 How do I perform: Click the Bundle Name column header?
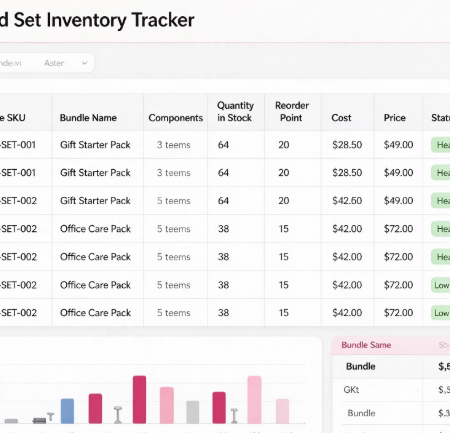[88, 118]
